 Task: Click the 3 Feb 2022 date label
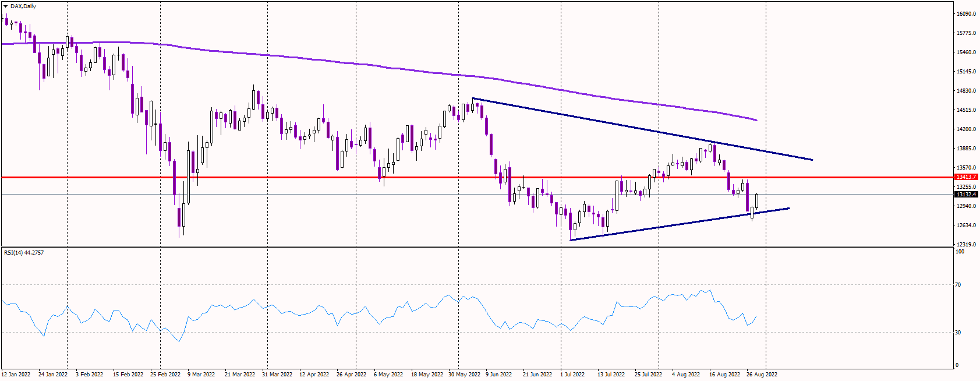click(x=90, y=375)
